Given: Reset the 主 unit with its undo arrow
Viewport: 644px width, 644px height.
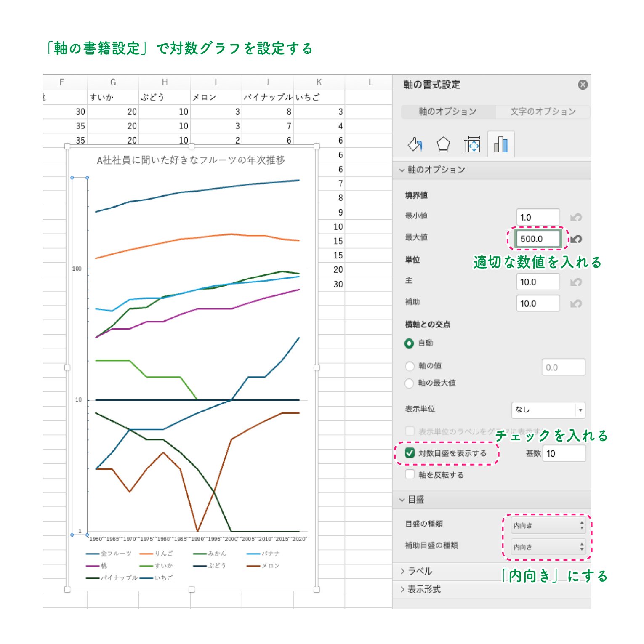Looking at the screenshot, I should [576, 282].
